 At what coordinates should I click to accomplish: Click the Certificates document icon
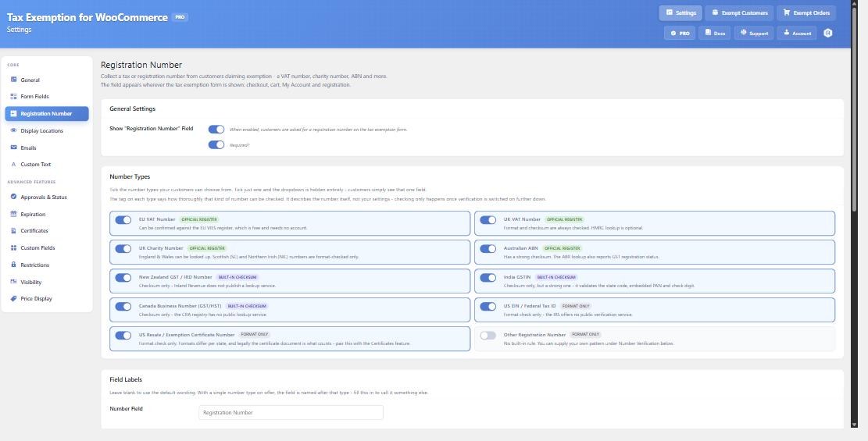14,231
